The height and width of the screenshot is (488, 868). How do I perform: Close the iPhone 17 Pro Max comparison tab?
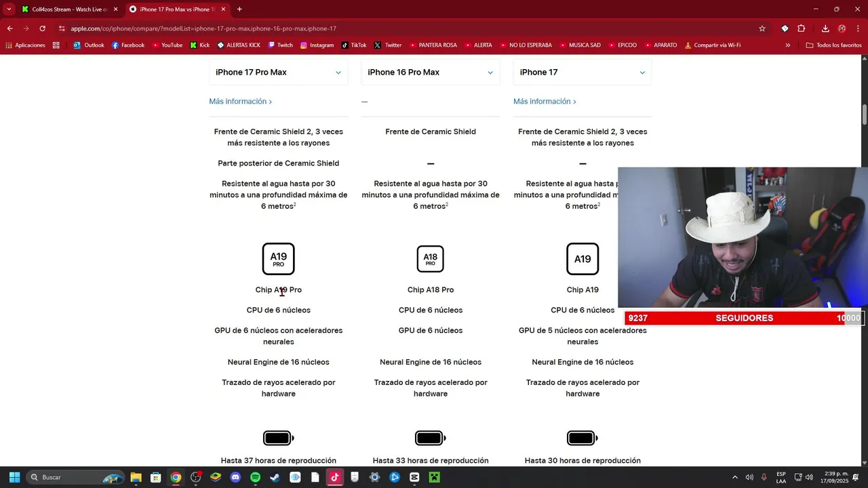[223, 9]
